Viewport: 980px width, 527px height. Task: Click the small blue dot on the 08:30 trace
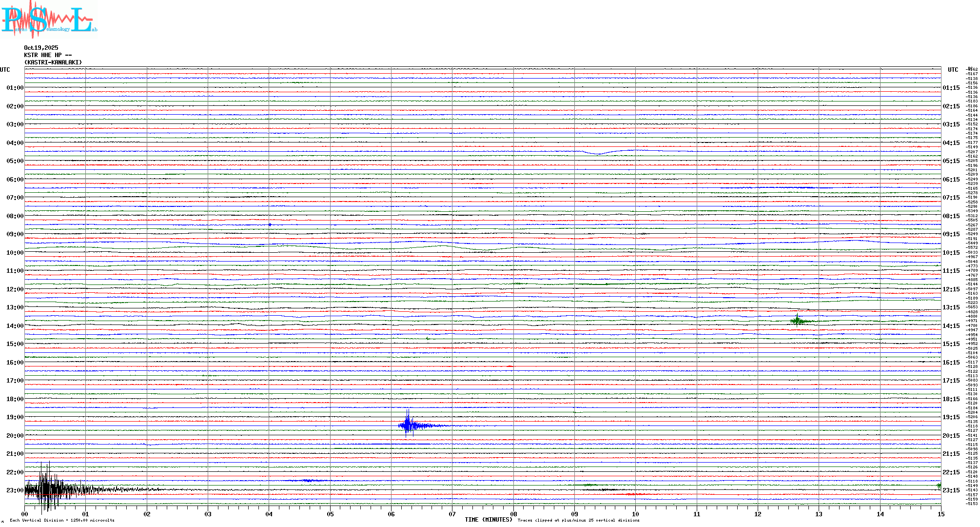pos(270,224)
